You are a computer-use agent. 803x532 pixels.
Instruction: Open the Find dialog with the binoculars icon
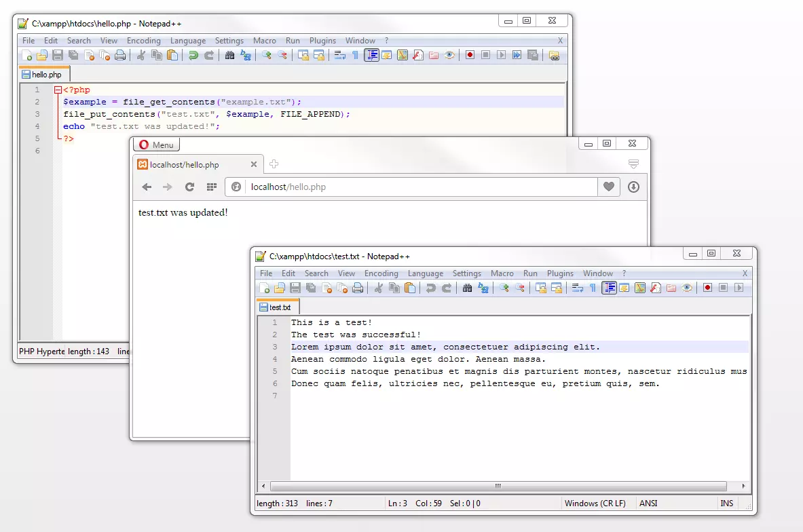(231, 55)
